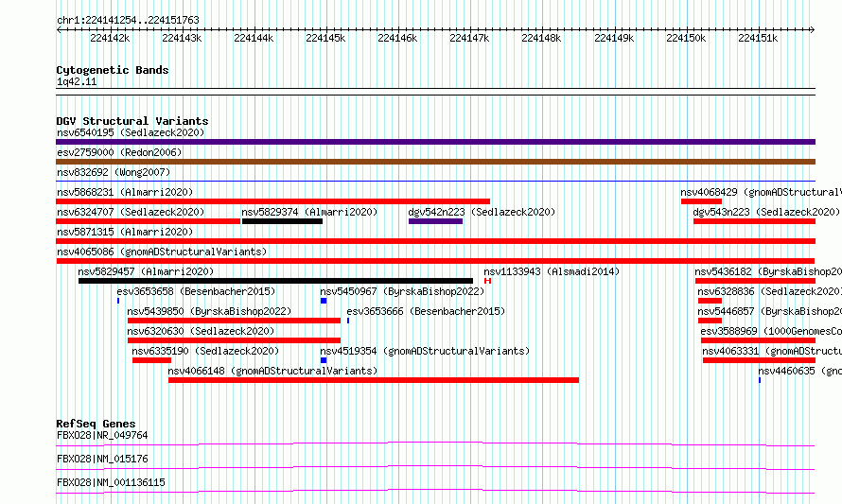Select the esv2759000 (Redon2006) brown bar
This screenshot has height=504, width=842.
click(435, 162)
